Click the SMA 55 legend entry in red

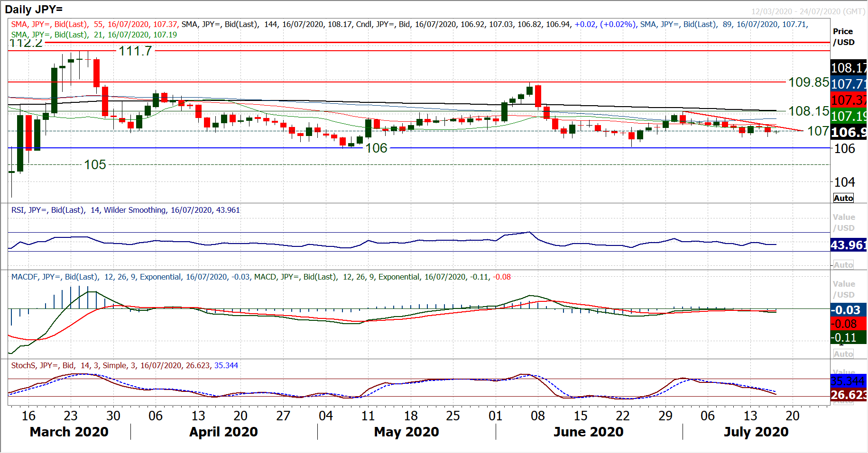[94, 24]
